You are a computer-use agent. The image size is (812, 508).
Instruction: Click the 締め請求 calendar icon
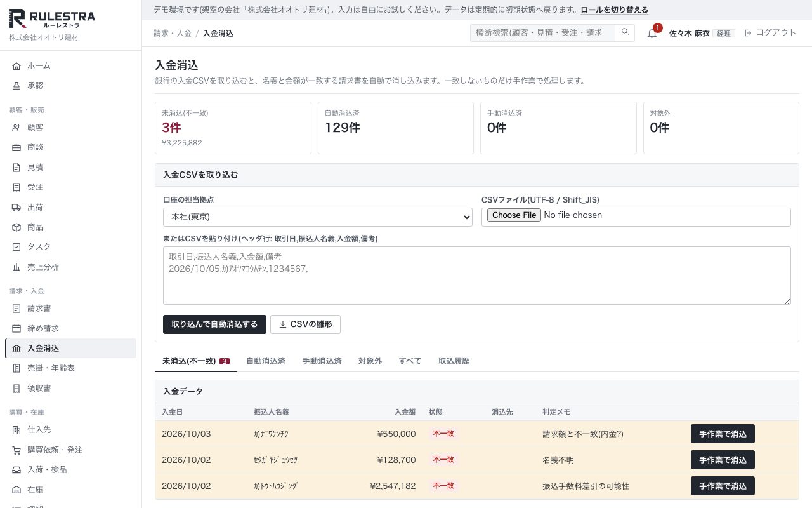[16, 329]
